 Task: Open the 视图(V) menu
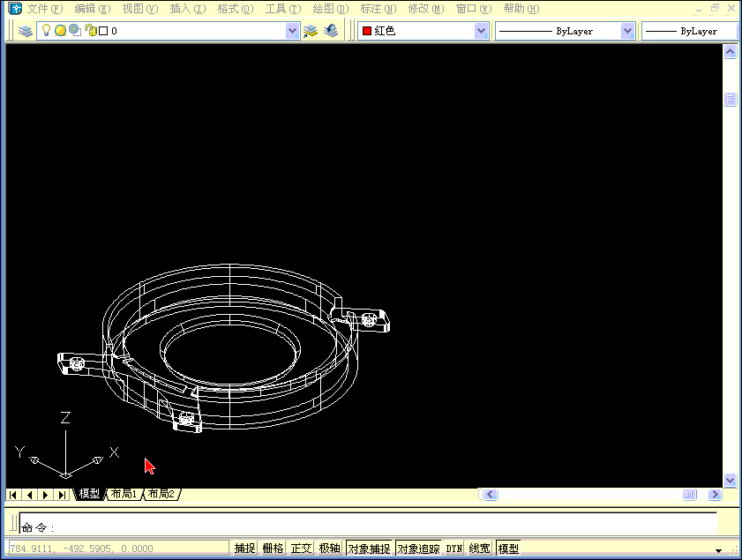140,9
